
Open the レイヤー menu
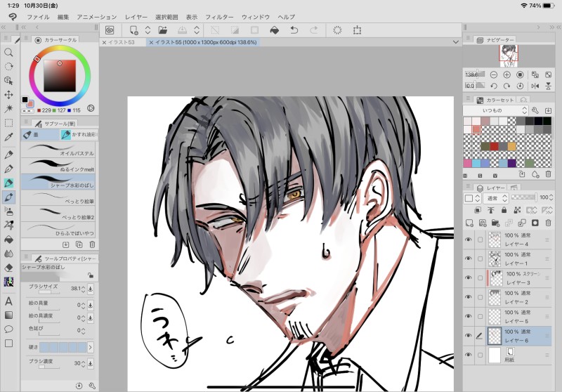(x=136, y=17)
